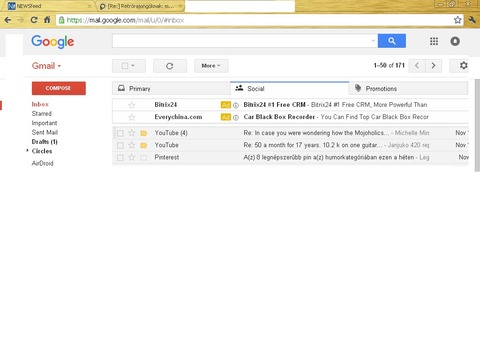Go to newer messages page arrow
The height and width of the screenshot is (360, 480).
pos(417,66)
